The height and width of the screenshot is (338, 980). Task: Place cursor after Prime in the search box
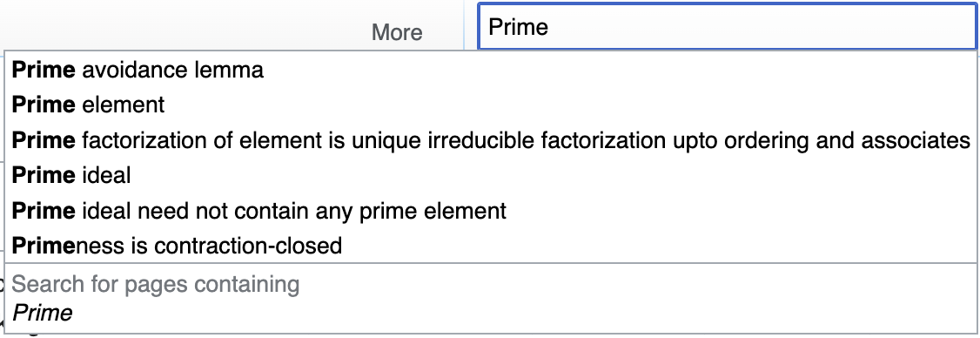click(550, 27)
